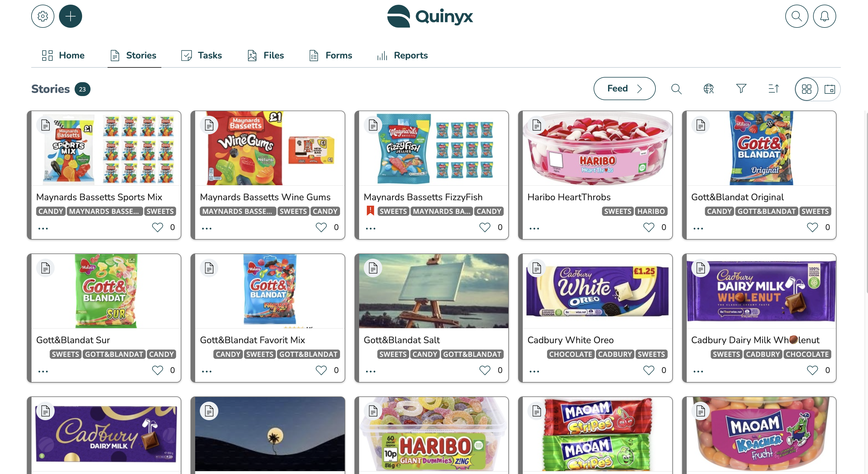Image resolution: width=868 pixels, height=474 pixels.
Task: Open the settings gear icon
Action: click(x=43, y=16)
